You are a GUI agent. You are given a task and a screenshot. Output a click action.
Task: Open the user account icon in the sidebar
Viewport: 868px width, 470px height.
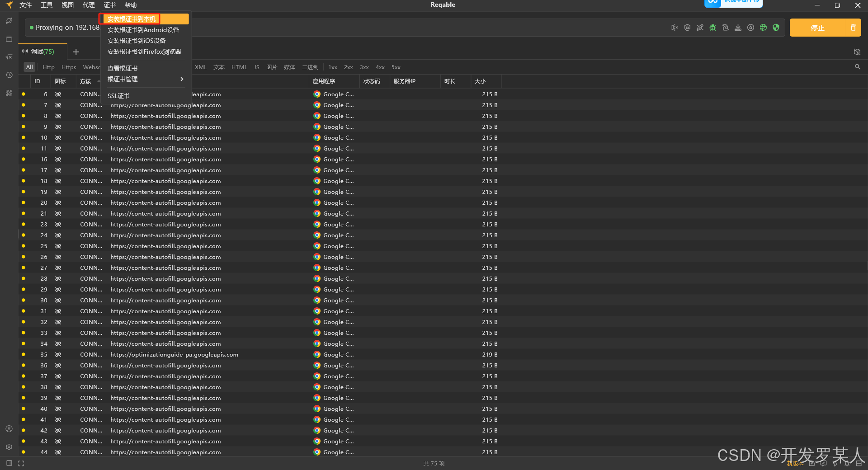pyautogui.click(x=9, y=429)
